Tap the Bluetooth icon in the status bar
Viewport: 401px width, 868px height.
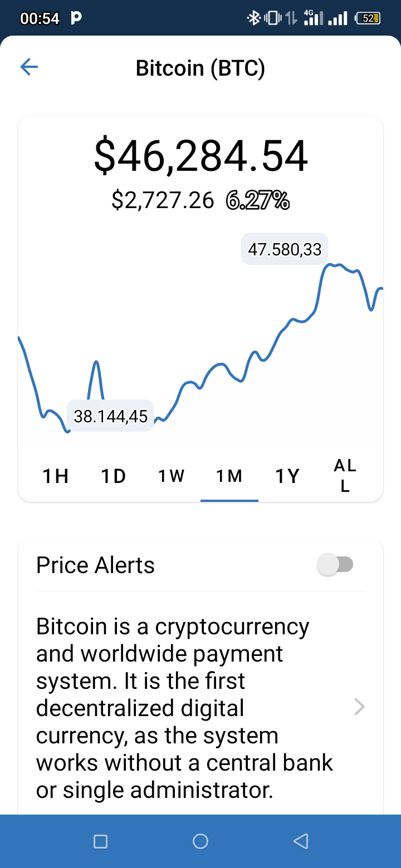253,18
